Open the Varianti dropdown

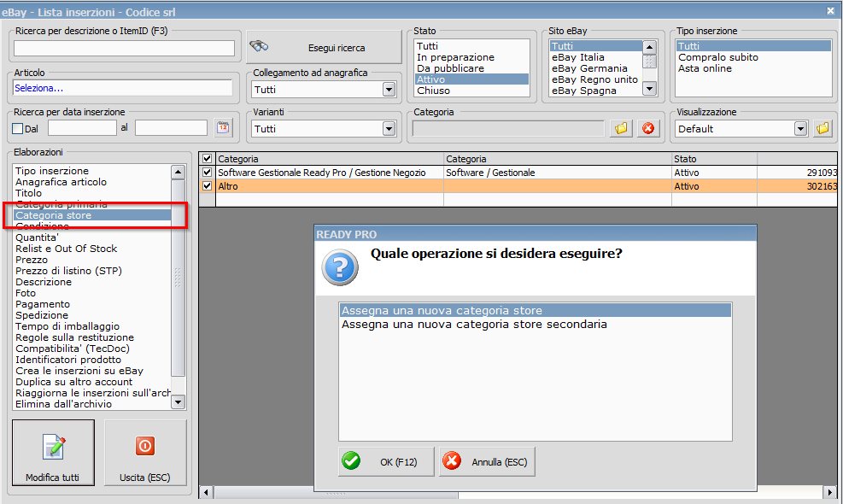tap(389, 128)
